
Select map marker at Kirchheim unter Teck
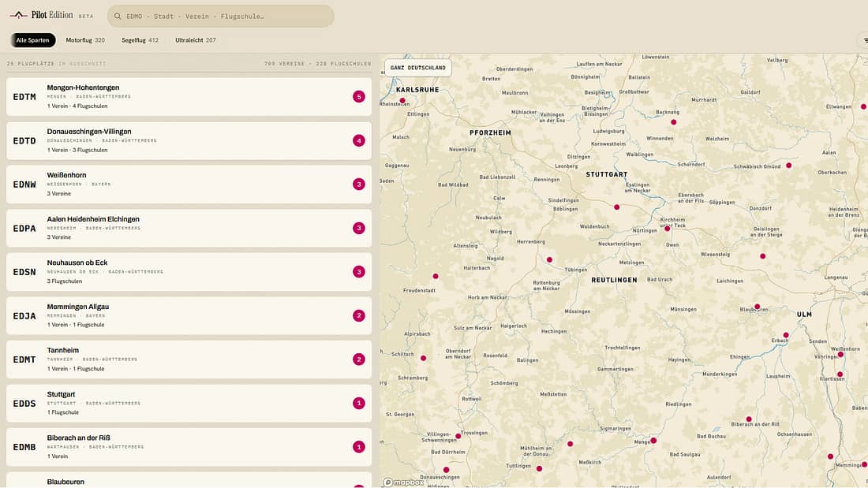tap(668, 229)
